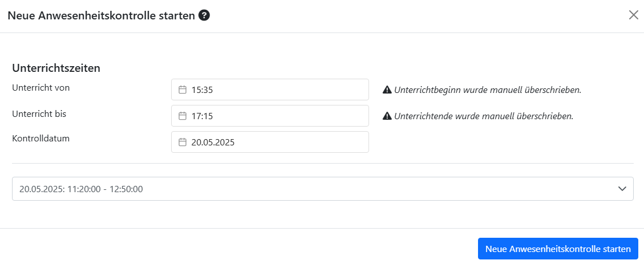Click calendar icon in Kontrolldatum field

183,142
